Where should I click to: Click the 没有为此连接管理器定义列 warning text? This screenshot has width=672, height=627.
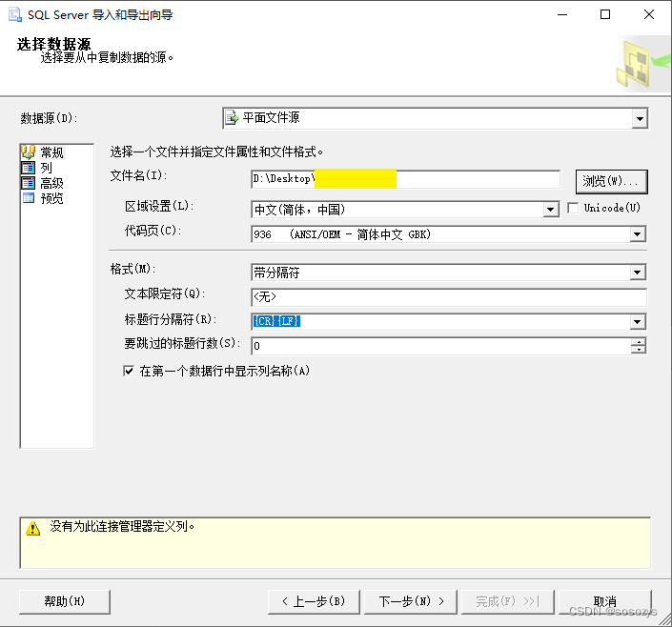tap(122, 526)
